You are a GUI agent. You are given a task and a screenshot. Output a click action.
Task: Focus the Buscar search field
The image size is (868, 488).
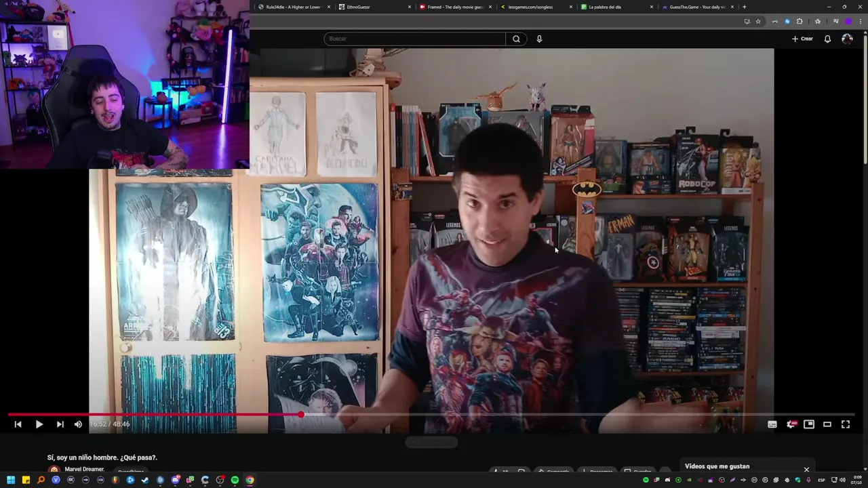414,39
